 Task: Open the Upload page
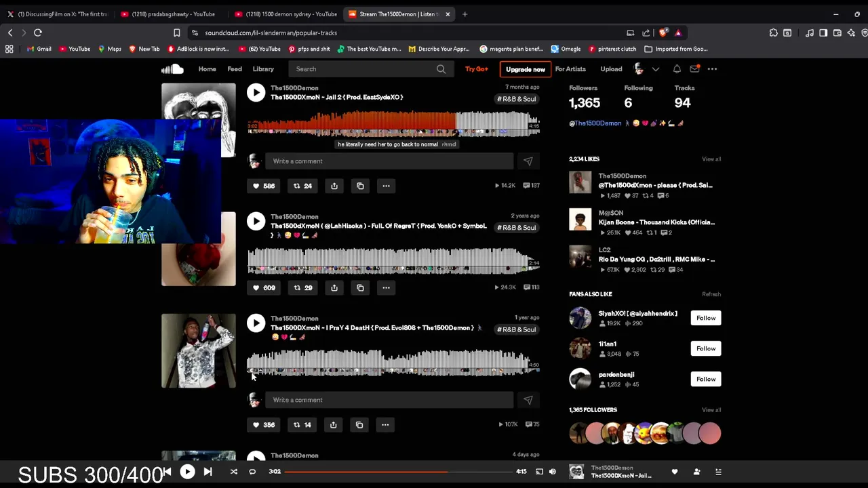point(611,69)
